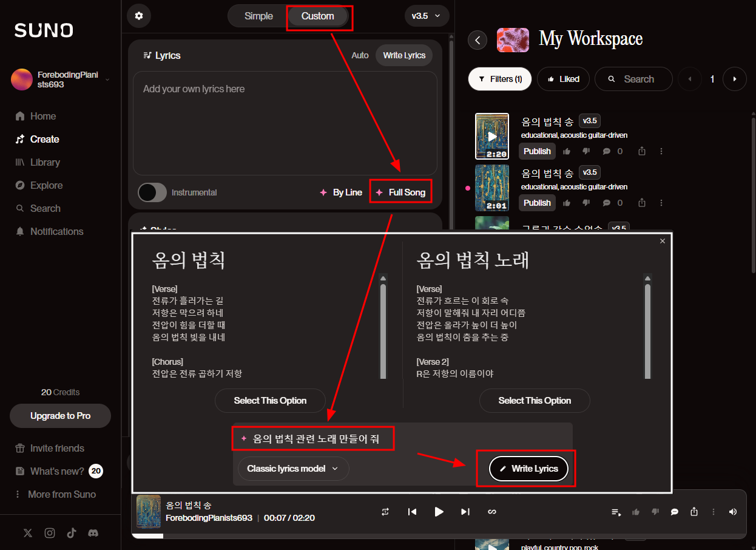Select the Auto lyrics option
Screen dimensions: 756x550
pyautogui.click(x=360, y=55)
